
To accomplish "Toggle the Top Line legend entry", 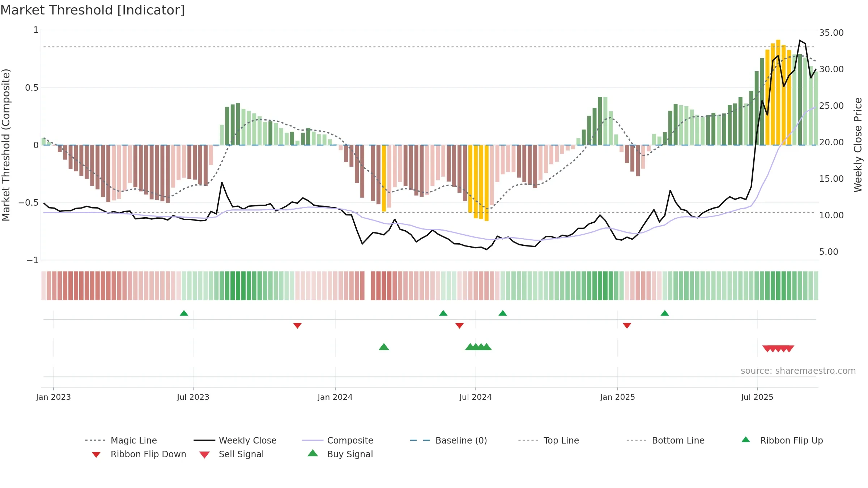I will pyautogui.click(x=548, y=440).
